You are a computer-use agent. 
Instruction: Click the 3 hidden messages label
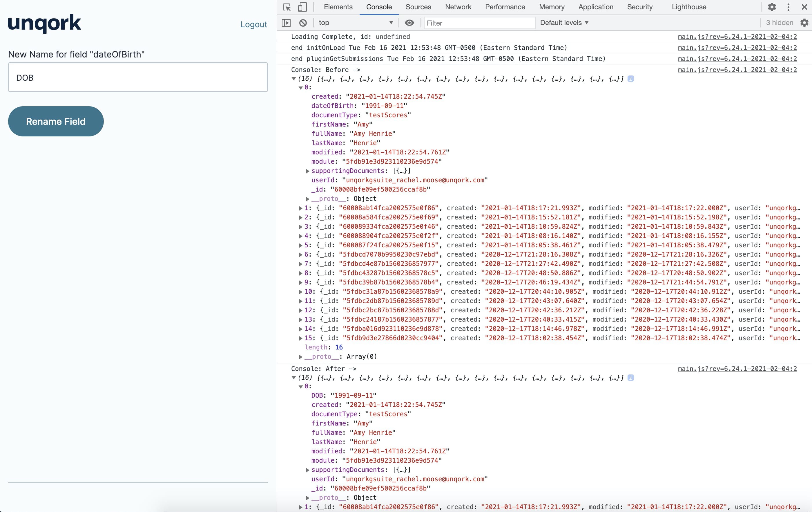pos(779,23)
